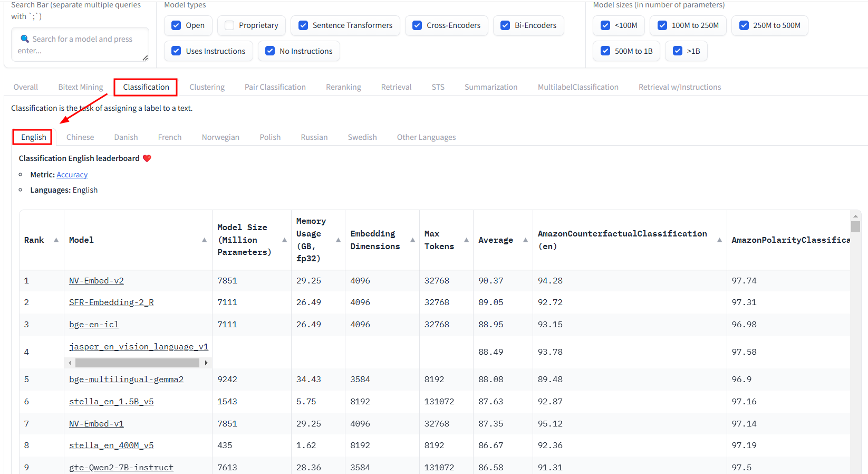
Task: Click the table vertical scrollbar thumb
Action: pyautogui.click(x=855, y=226)
